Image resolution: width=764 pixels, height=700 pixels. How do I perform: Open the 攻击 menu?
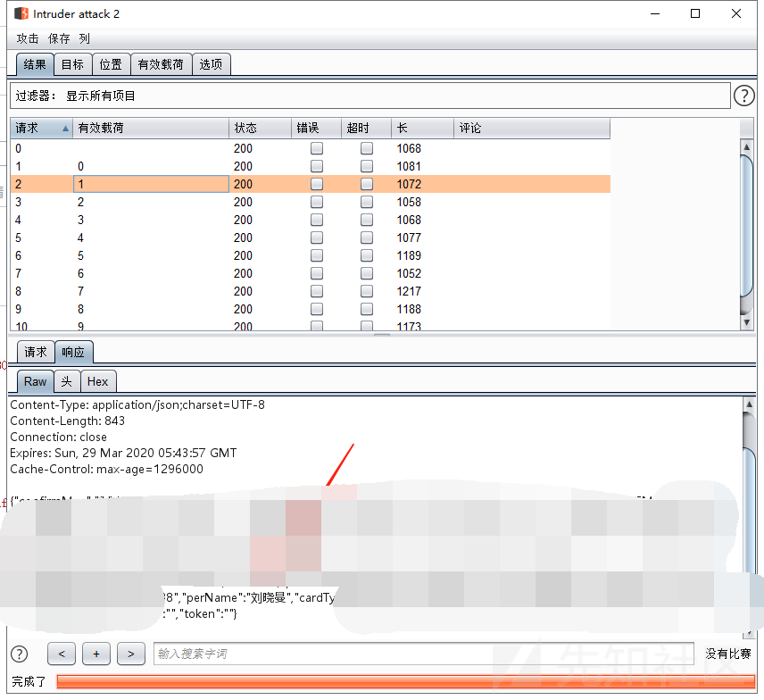pyautogui.click(x=28, y=38)
